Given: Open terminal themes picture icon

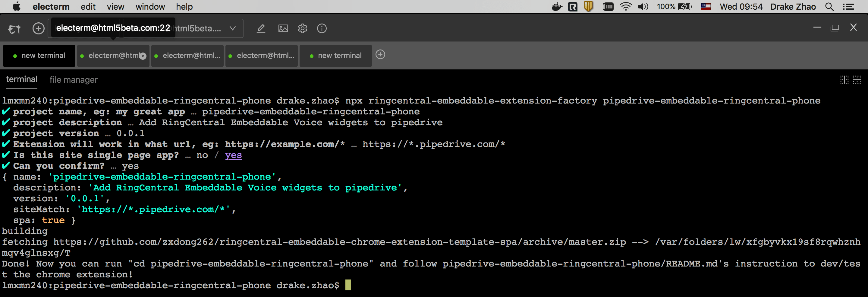Looking at the screenshot, I should (x=283, y=28).
